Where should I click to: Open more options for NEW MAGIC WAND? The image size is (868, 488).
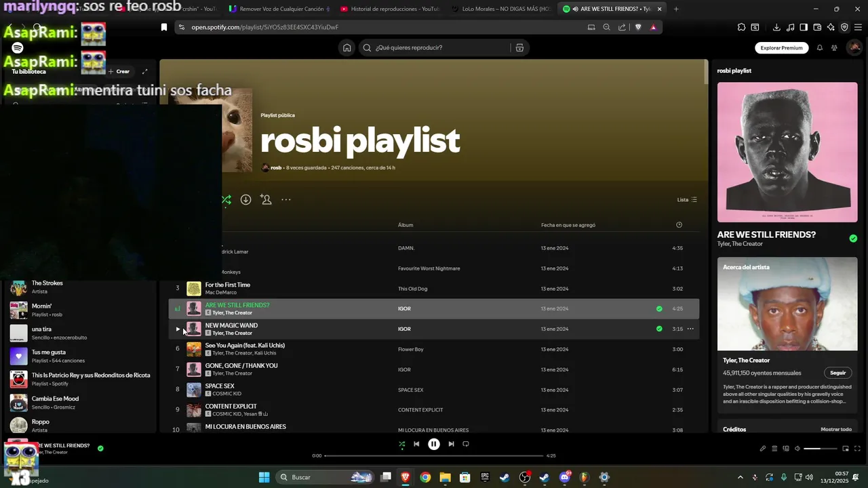click(x=690, y=329)
